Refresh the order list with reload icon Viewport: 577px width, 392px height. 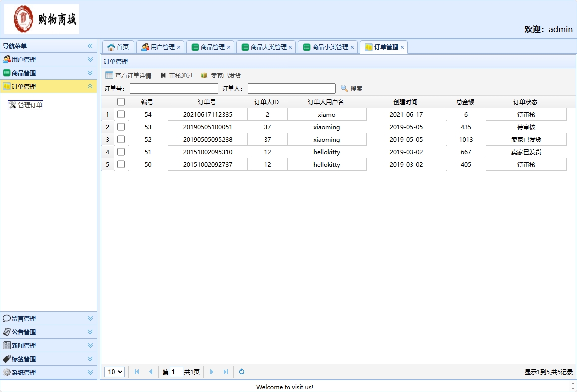[242, 372]
